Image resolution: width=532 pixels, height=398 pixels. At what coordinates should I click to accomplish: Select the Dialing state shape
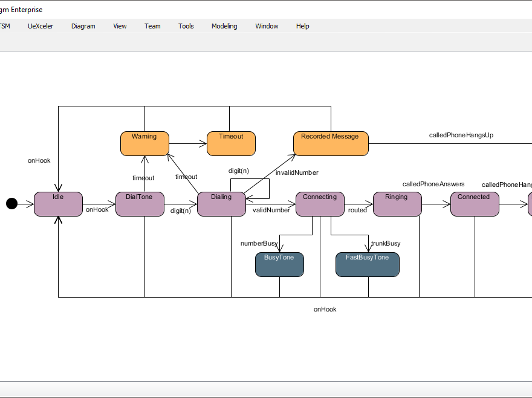(221, 204)
